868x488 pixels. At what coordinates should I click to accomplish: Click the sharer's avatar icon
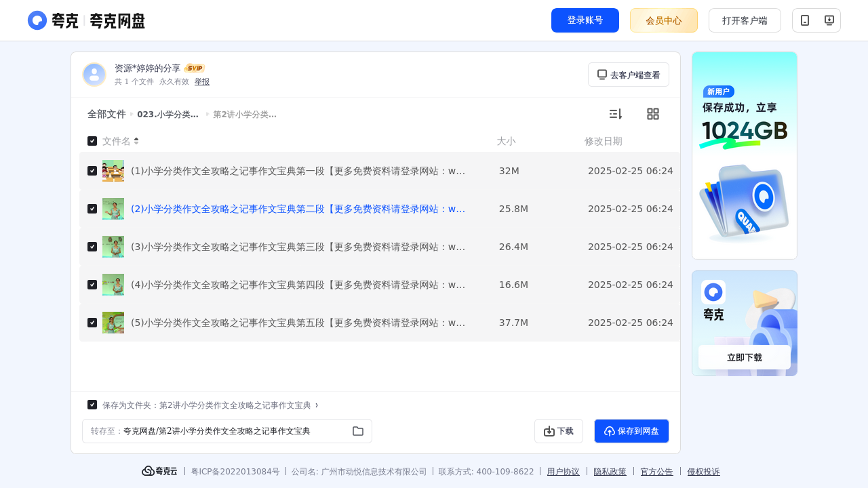94,75
